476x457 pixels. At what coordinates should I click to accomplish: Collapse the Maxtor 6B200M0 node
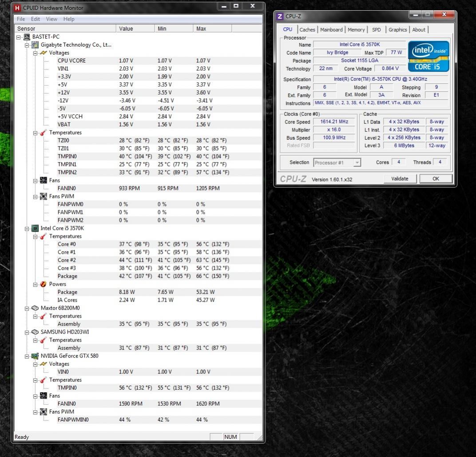27,309
